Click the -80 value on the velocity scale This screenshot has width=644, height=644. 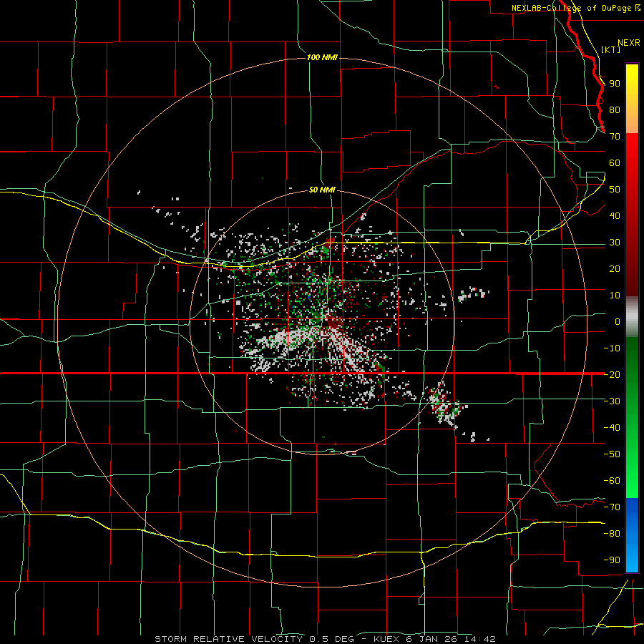[x=612, y=534]
